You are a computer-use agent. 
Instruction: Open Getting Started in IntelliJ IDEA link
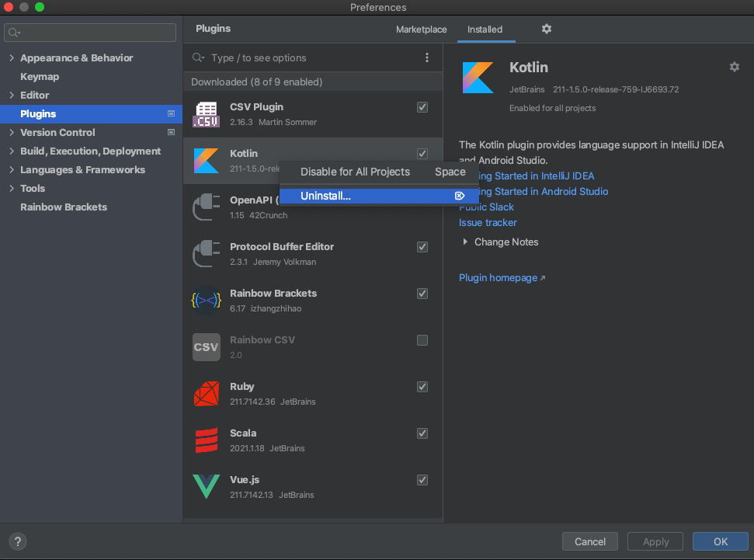point(536,176)
